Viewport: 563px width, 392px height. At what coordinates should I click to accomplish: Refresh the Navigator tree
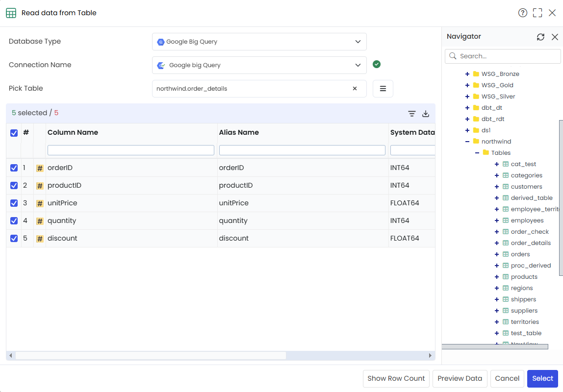click(x=540, y=37)
